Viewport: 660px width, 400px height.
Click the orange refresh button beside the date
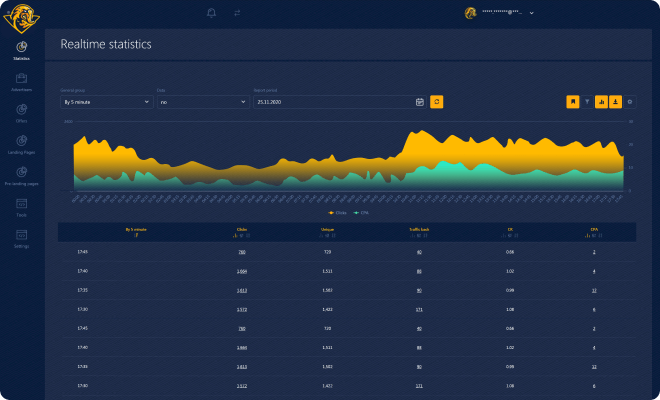point(436,101)
